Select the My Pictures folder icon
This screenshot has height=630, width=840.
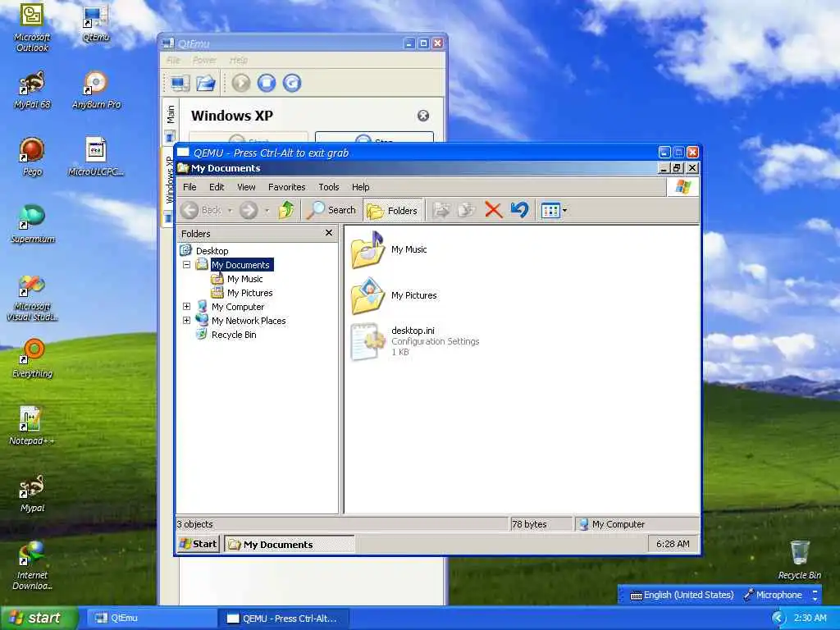pos(367,295)
